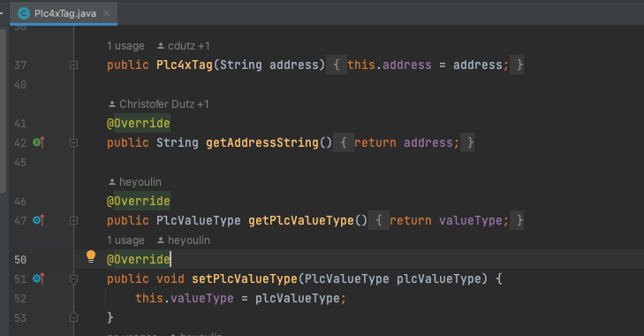Click line number 52 in the gutter
644x336 pixels.
pos(20,299)
